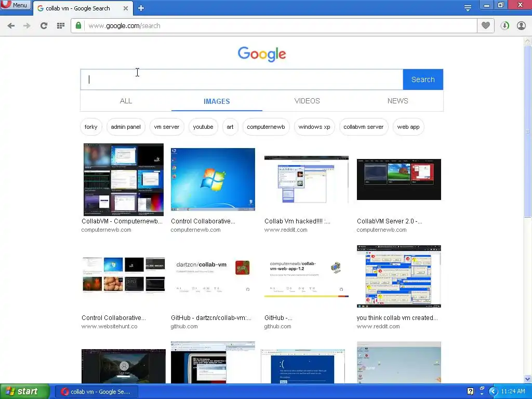Open the downloads arrow icon

point(504,26)
